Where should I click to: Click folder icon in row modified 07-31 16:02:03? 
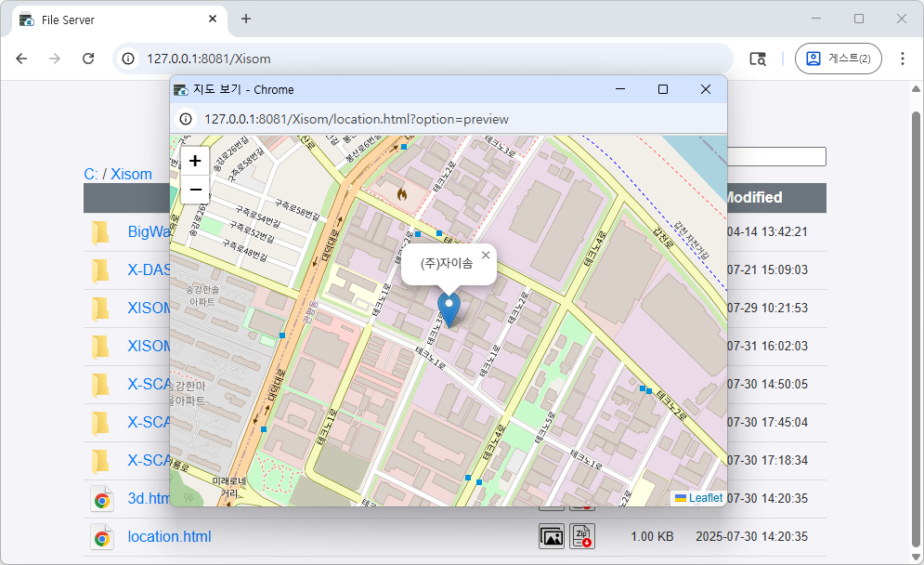click(x=101, y=347)
